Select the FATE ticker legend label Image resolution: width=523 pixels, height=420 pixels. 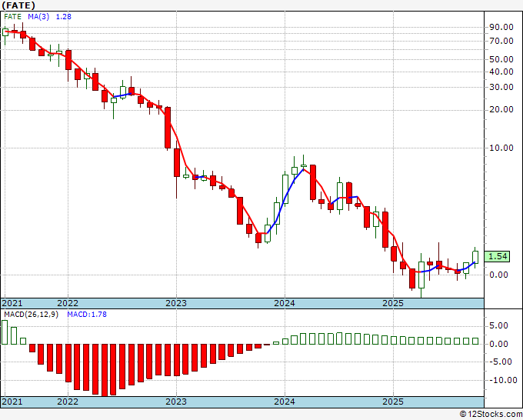pyautogui.click(x=12, y=17)
